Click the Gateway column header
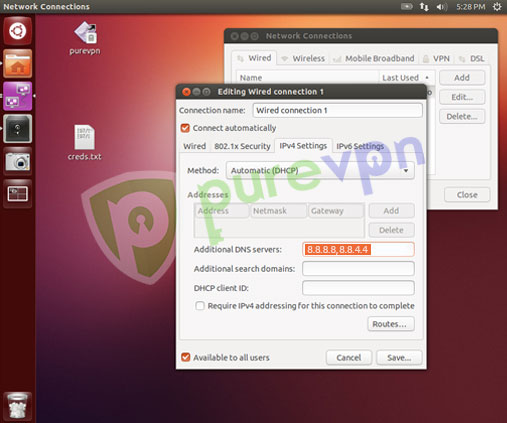Viewport: 507px width, 423px height. [x=336, y=211]
